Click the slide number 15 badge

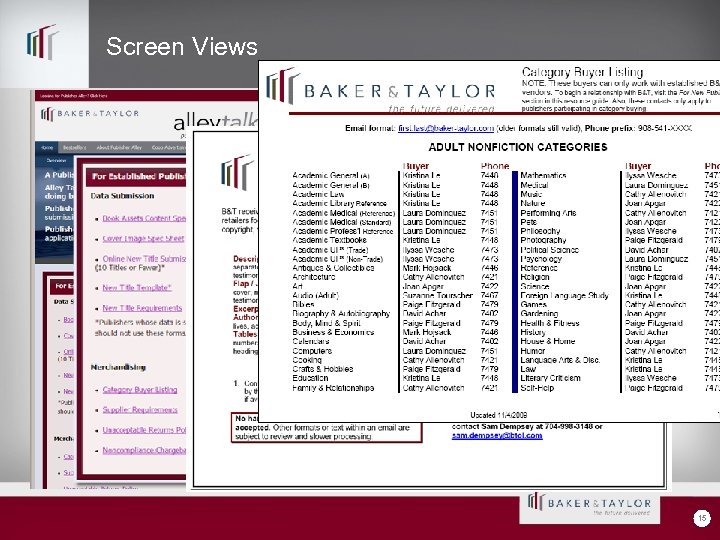(x=702, y=518)
